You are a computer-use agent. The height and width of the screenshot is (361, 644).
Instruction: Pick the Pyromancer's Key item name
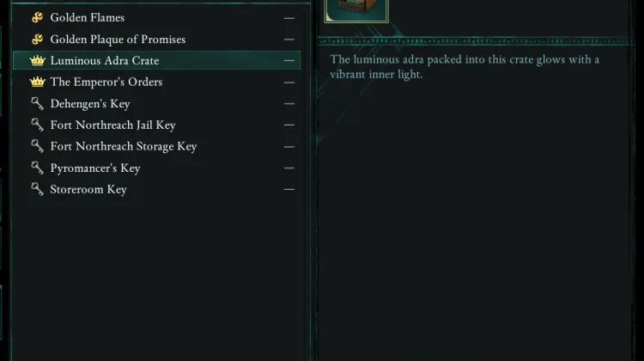coord(95,168)
